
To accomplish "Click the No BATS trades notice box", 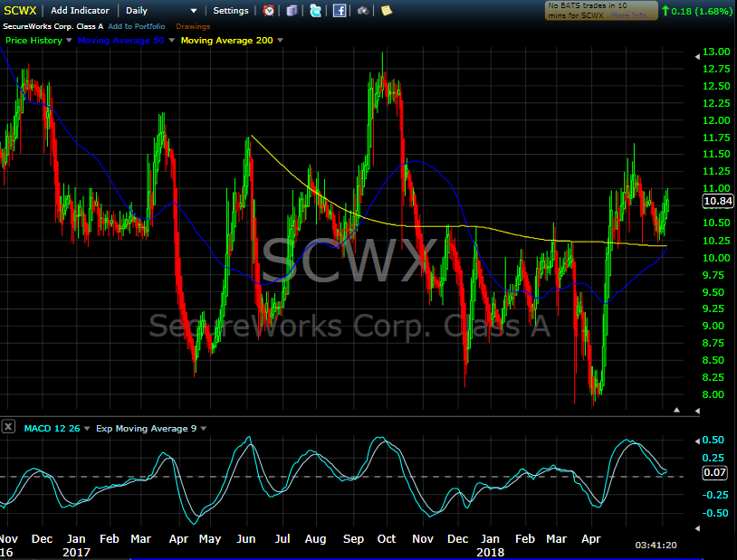I will click(601, 10).
